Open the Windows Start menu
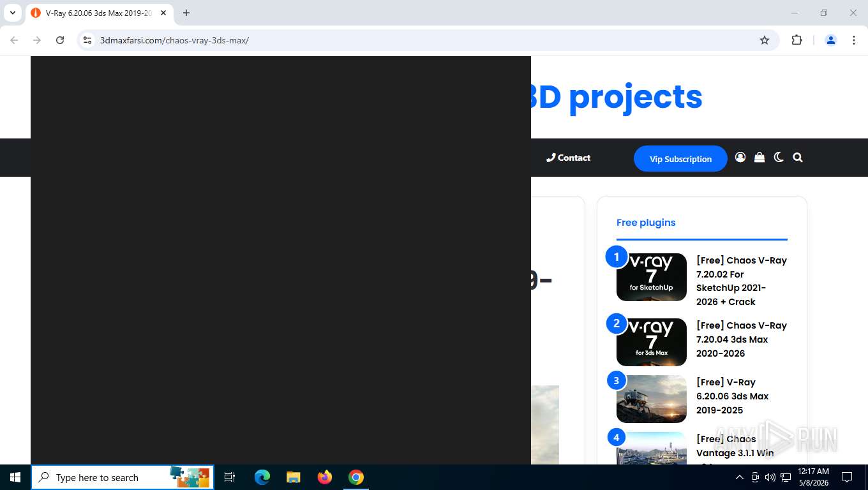This screenshot has width=868, height=490. tap(15, 477)
